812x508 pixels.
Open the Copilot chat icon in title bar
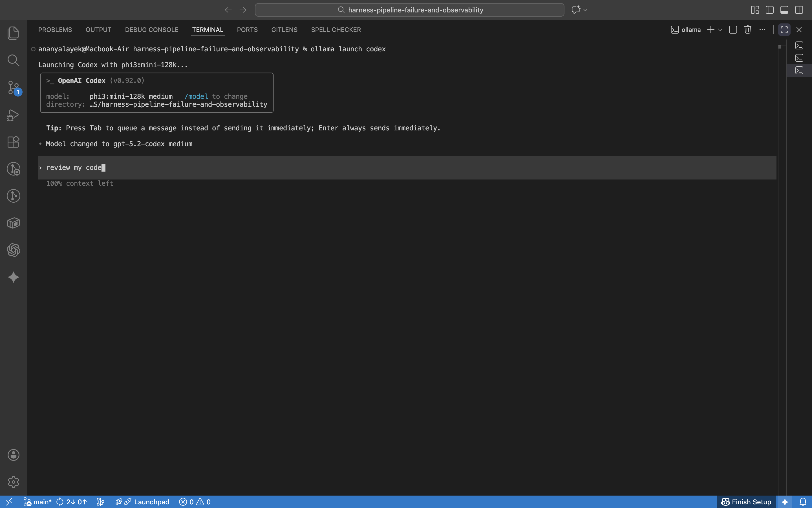576,10
